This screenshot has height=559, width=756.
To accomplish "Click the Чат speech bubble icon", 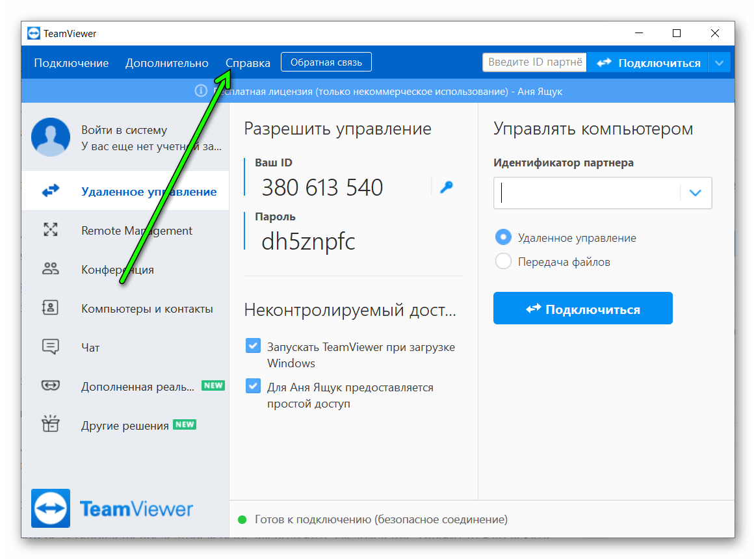I will tap(51, 346).
